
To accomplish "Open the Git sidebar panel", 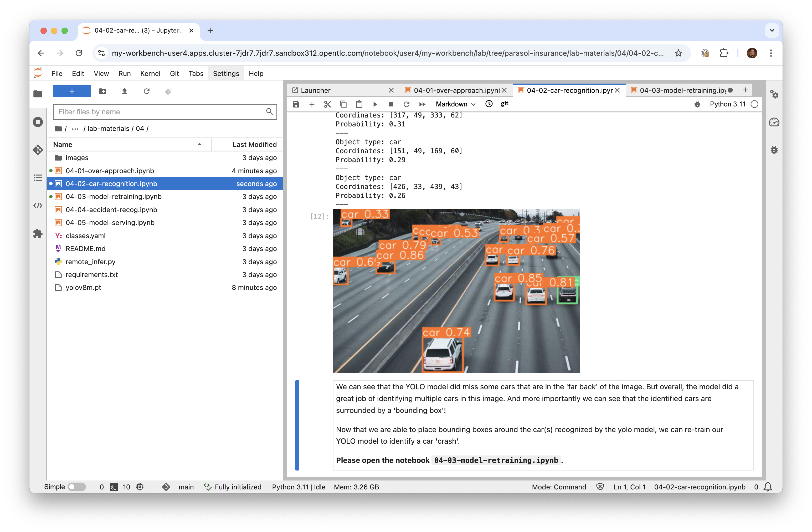I will click(38, 150).
